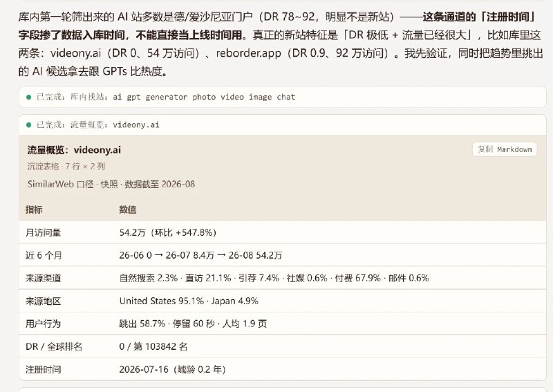The height and width of the screenshot is (392, 553).
Task: Click the 复制 Markdown button
Action: tap(505, 149)
